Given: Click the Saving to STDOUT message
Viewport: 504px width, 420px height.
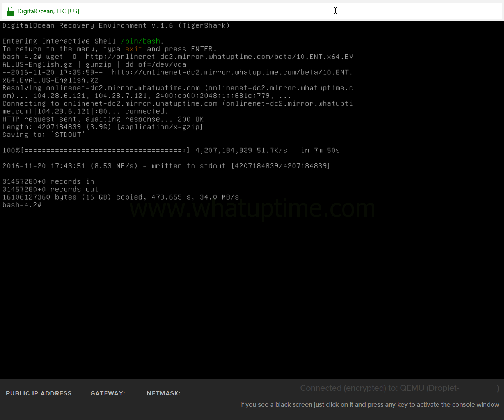Looking at the screenshot, I should coord(44,135).
